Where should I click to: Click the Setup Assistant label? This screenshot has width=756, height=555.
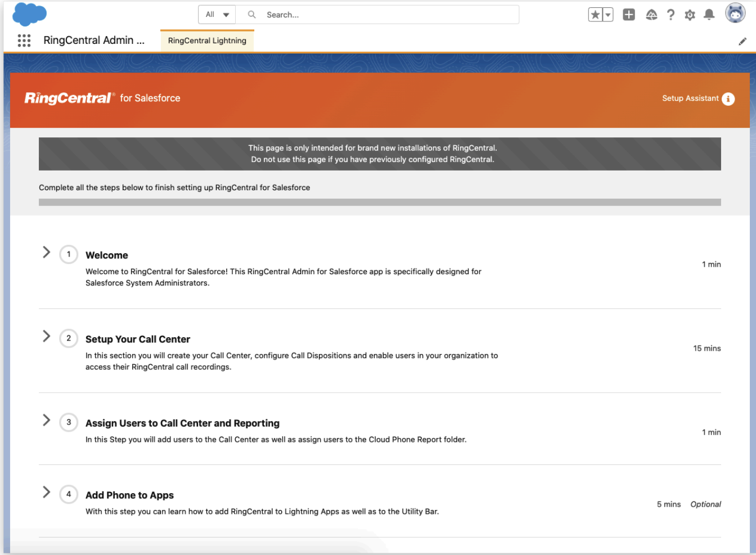pyautogui.click(x=690, y=98)
